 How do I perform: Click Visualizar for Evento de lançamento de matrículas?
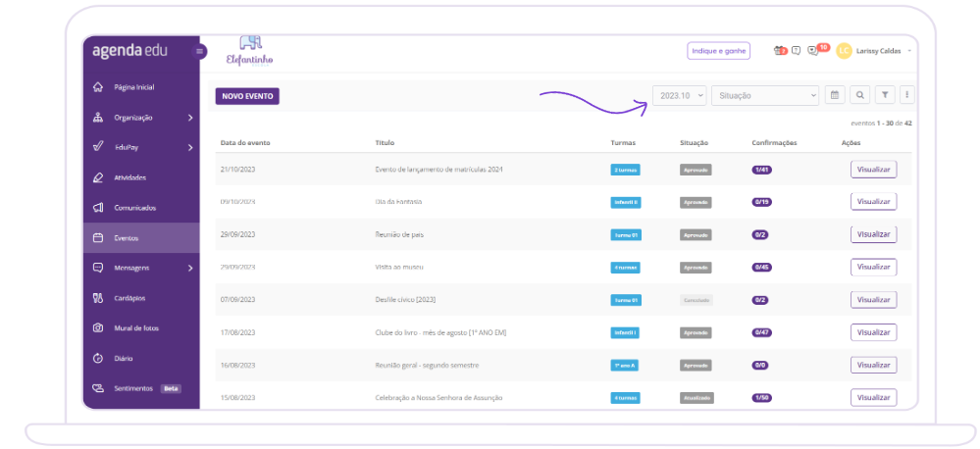(873, 170)
